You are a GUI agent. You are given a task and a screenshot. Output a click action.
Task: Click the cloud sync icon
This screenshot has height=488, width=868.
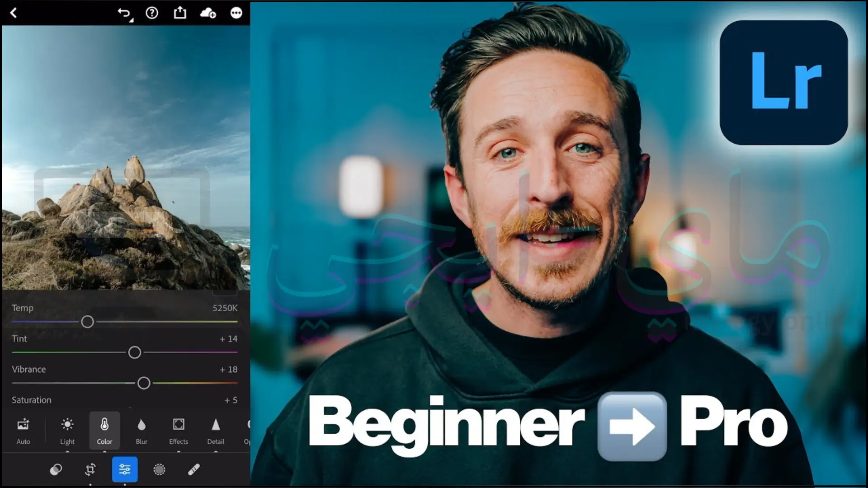point(208,13)
